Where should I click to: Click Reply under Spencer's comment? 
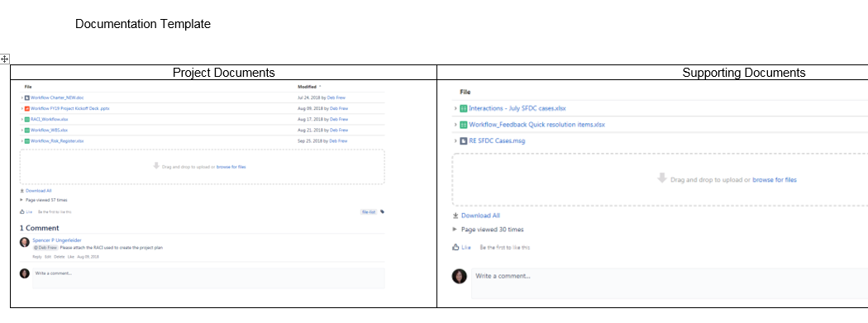[x=37, y=257]
